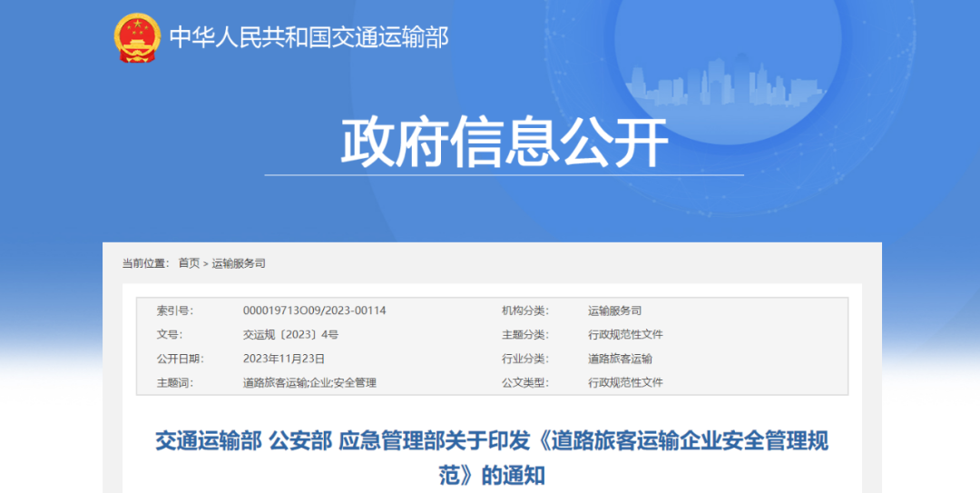The width and height of the screenshot is (980, 493).
Task: Click the 公开日期 field label
Action: click(x=180, y=359)
